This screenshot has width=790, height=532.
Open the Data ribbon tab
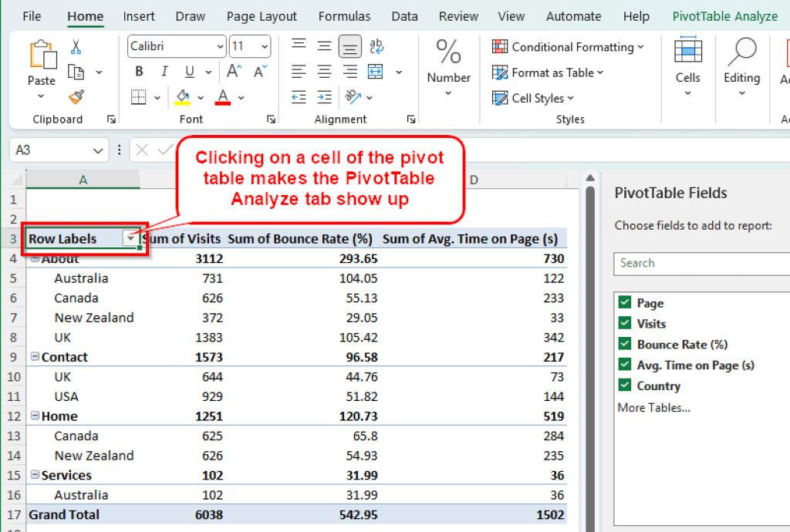coord(404,15)
